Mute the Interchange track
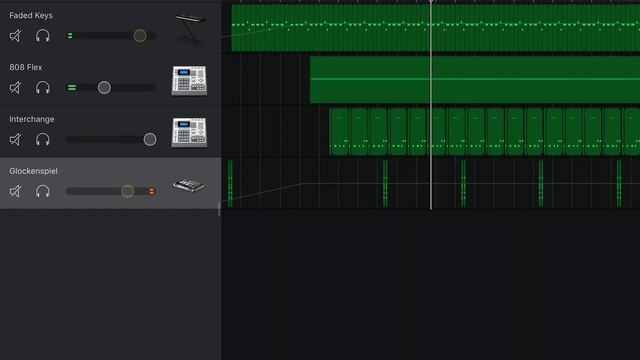Viewport: 640px width, 360px height. point(15,140)
